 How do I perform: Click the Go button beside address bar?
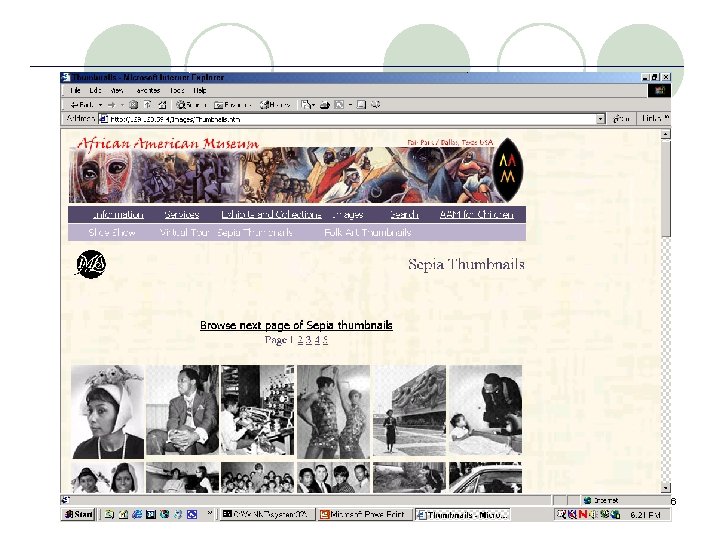621,119
